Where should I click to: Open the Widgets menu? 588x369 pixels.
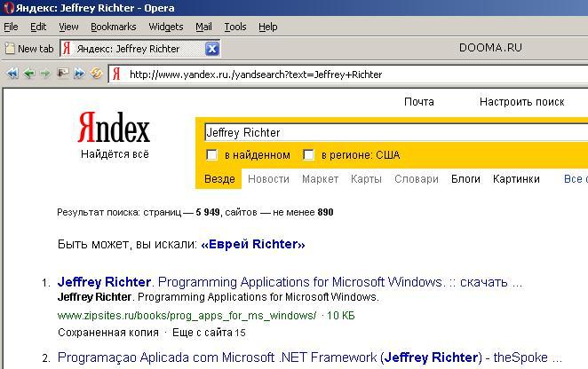[165, 27]
